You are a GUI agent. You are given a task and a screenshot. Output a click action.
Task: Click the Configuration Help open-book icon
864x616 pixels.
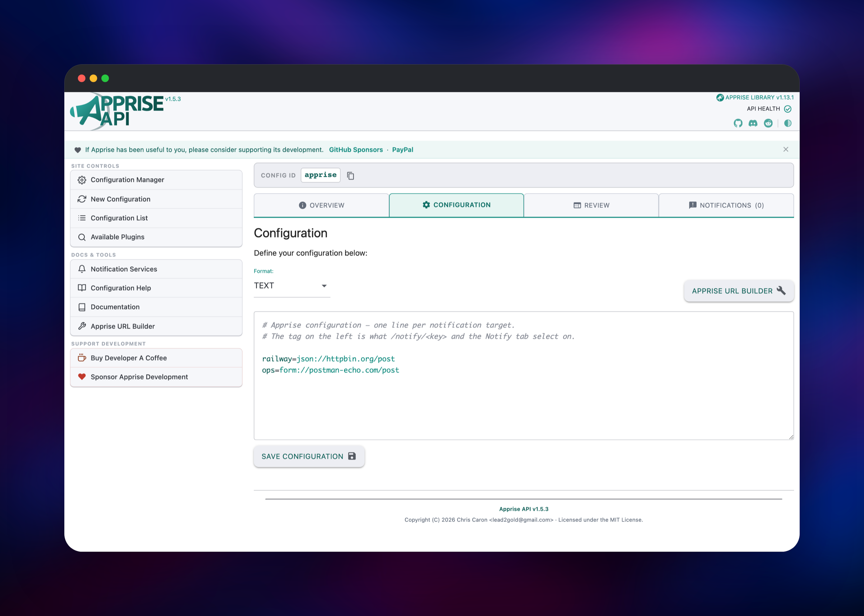[82, 288]
